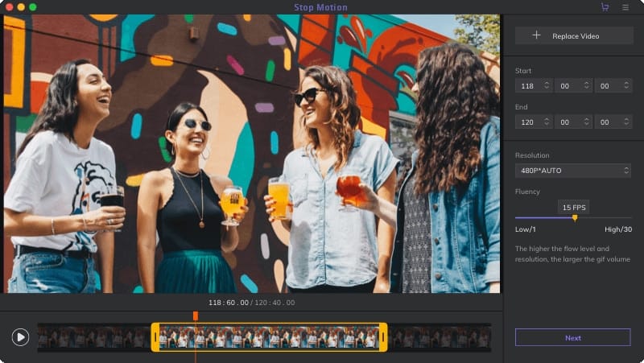This screenshot has height=363, width=644.
Task: Click the dimmed filmstrip left of selection
Action: [x=93, y=337]
